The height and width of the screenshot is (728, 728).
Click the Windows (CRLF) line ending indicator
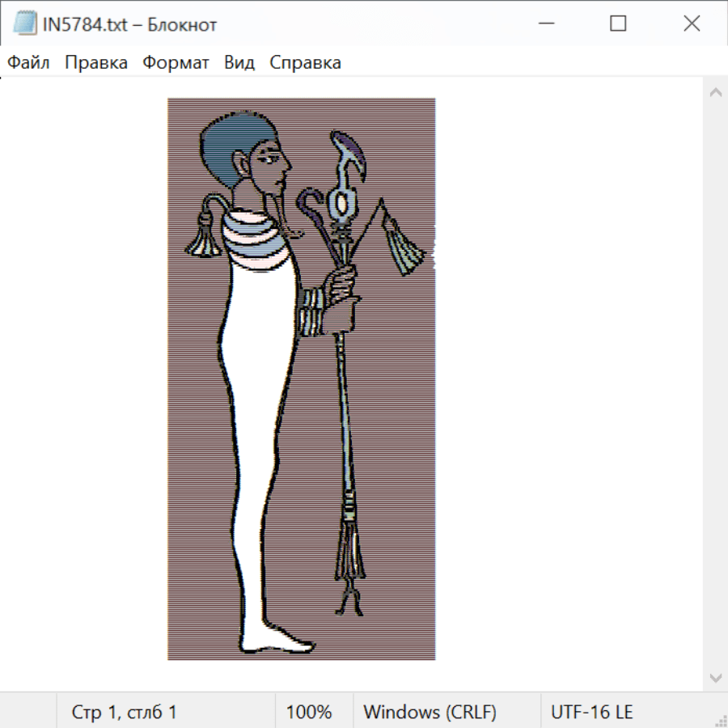pyautogui.click(x=430, y=713)
